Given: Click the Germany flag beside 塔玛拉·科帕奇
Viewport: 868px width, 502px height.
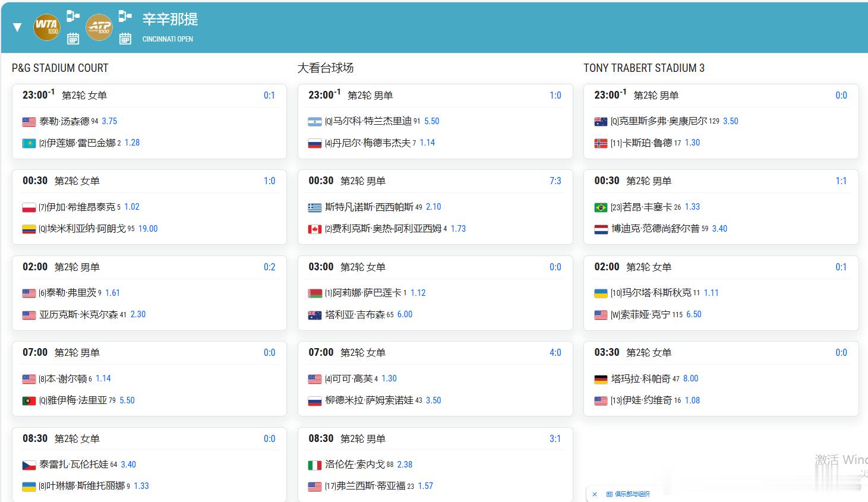Looking at the screenshot, I should (x=601, y=379).
